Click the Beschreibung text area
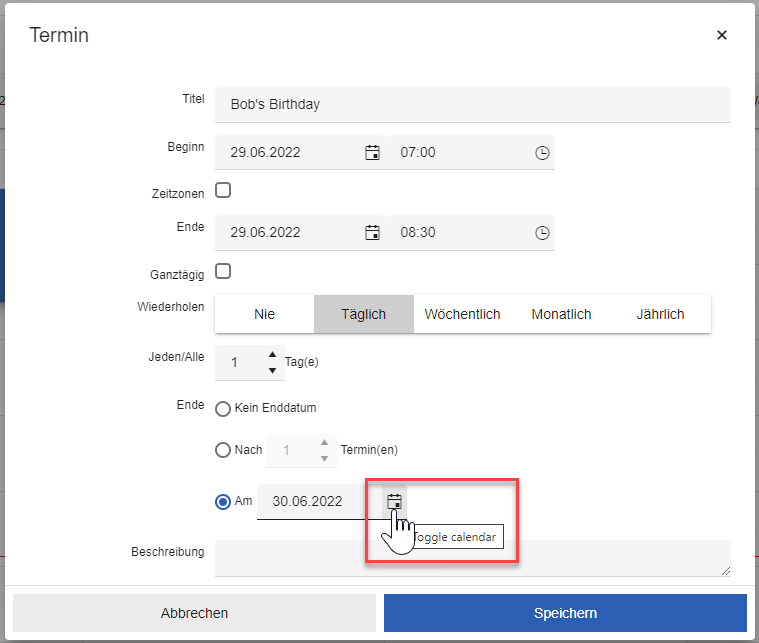Image resolution: width=759 pixels, height=643 pixels. point(473,558)
